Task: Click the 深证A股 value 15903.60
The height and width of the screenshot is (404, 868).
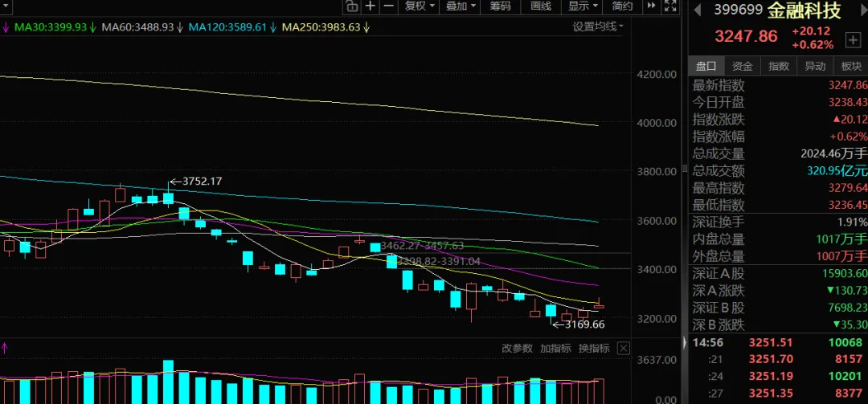Action: tap(845, 273)
